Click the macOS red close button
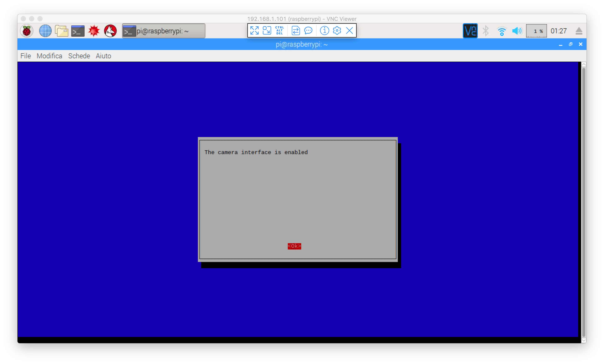 23,19
